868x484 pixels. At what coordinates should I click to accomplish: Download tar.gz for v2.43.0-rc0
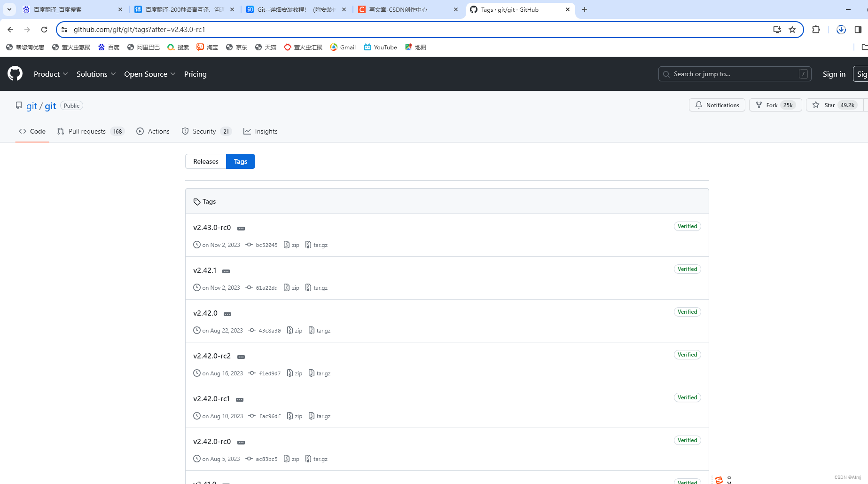pyautogui.click(x=316, y=245)
